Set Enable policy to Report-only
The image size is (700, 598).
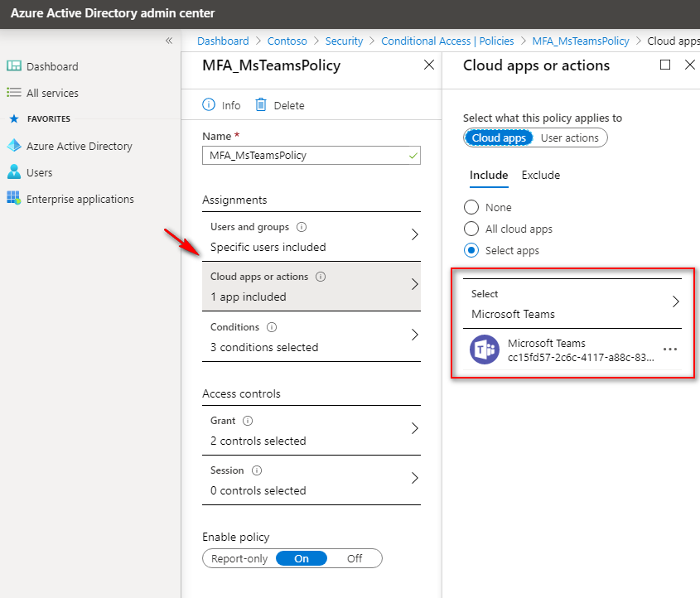pos(239,559)
